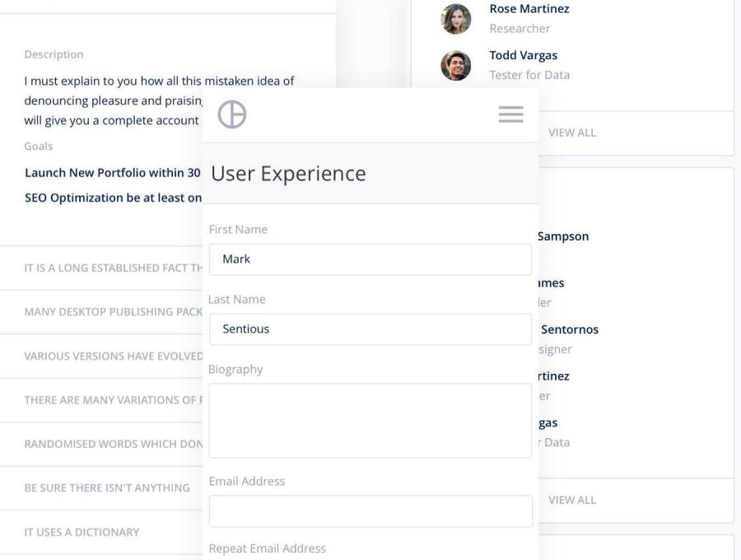Click the upper VIEW ALL link
This screenshot has width=741, height=560.
click(572, 133)
